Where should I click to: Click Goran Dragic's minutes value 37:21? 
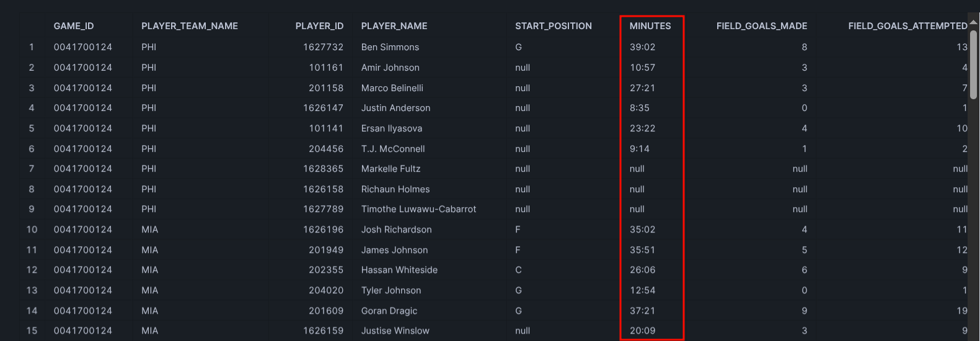point(642,311)
